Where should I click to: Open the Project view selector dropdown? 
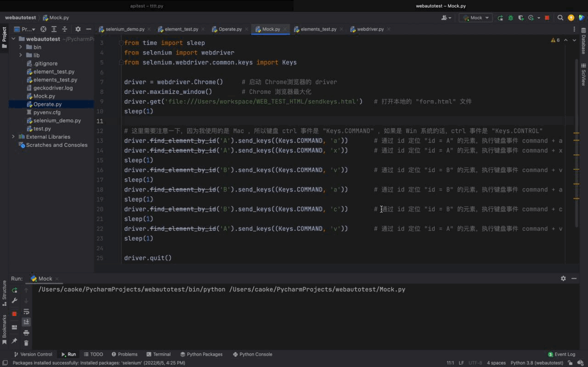click(25, 29)
